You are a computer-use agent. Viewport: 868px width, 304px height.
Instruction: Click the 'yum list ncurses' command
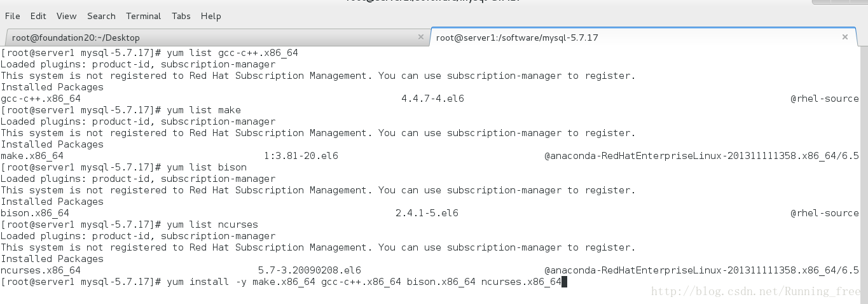(212, 225)
